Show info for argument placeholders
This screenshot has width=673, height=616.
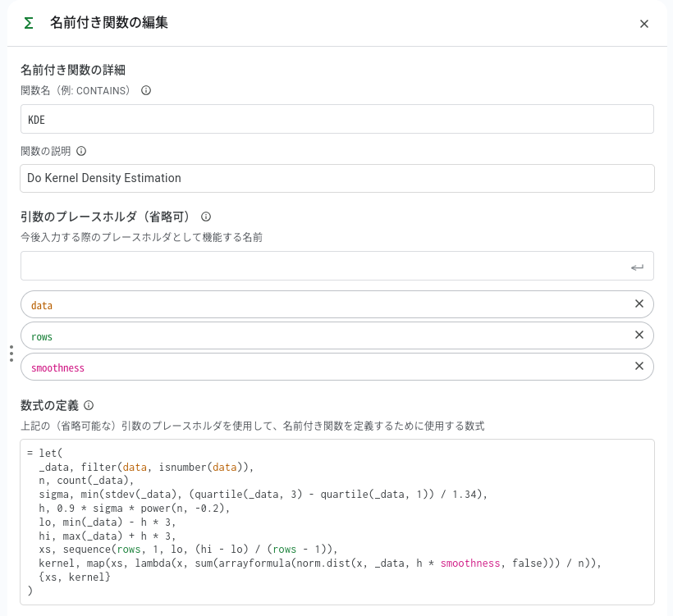(206, 217)
